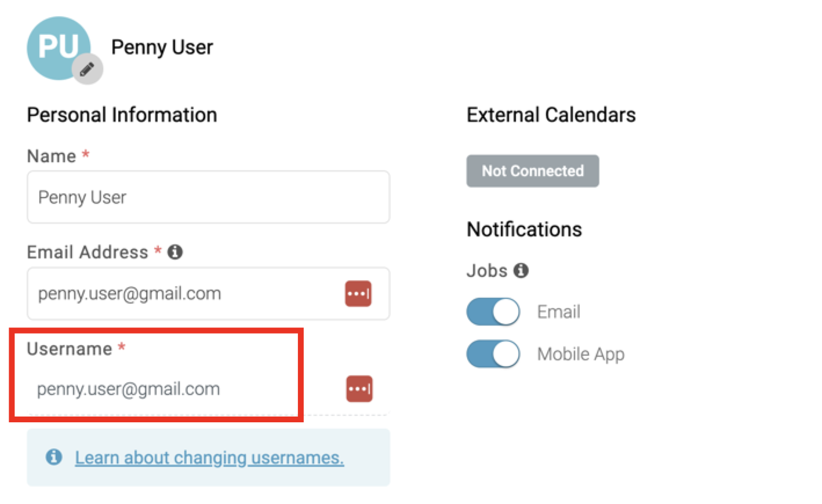
Task: Click the External Calendars section heading
Action: 551,115
